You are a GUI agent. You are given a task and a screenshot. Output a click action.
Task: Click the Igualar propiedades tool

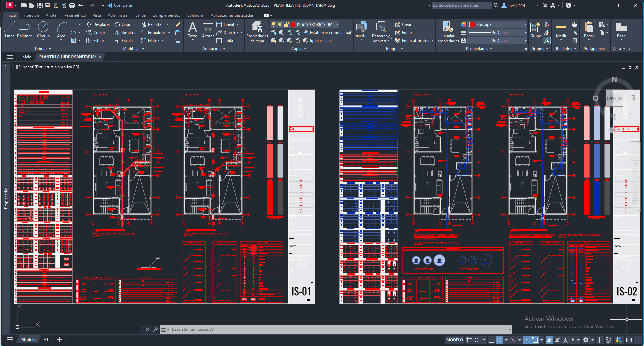448,32
